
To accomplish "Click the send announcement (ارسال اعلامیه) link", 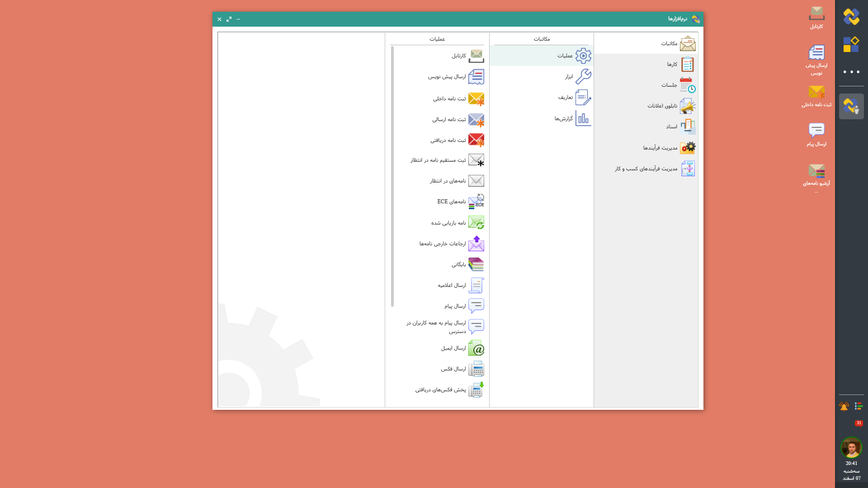I will coord(451,286).
